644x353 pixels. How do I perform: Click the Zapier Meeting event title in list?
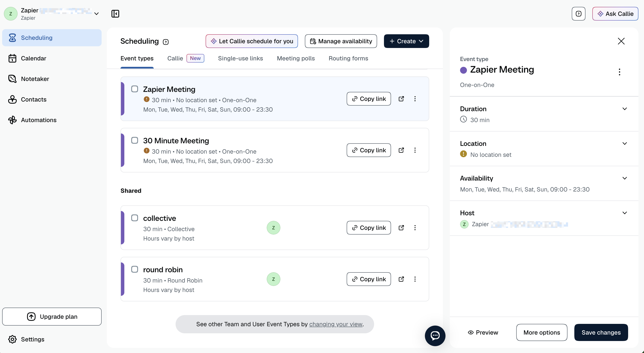pos(169,90)
